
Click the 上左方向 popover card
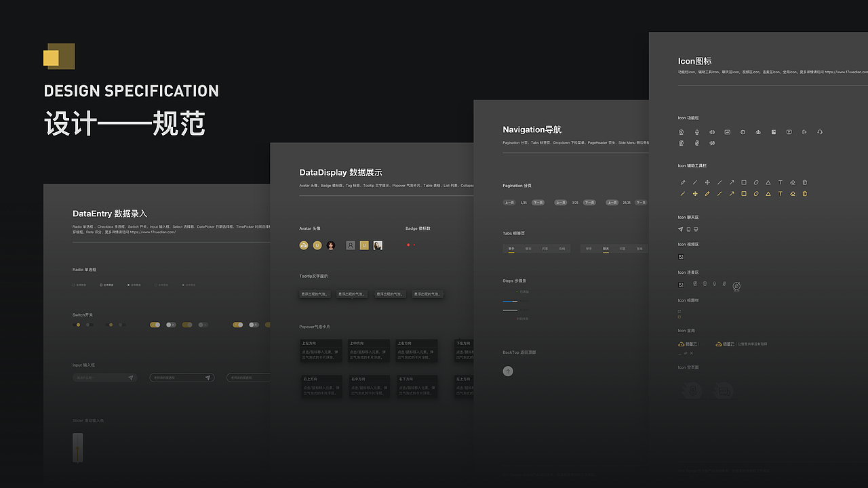pyautogui.click(x=321, y=350)
